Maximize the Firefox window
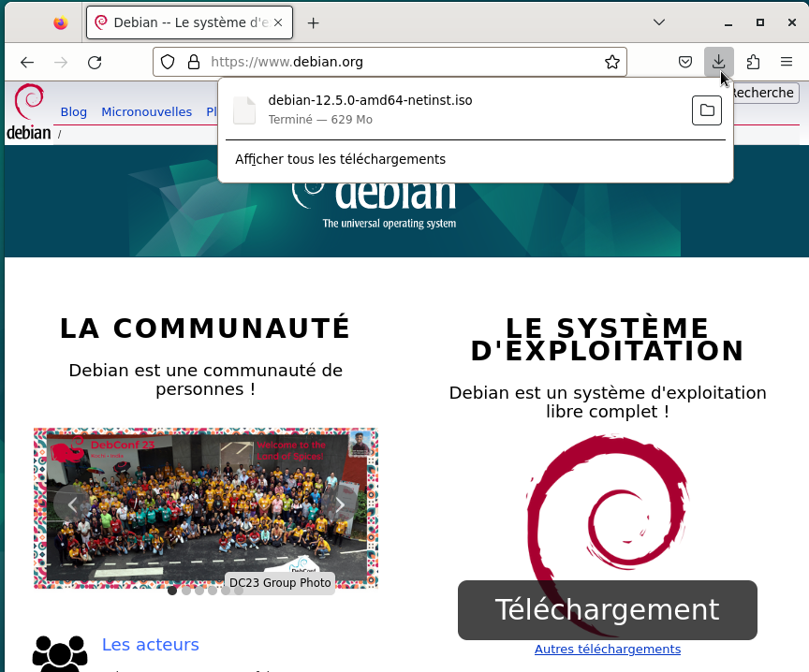The image size is (809, 672). pos(760,22)
